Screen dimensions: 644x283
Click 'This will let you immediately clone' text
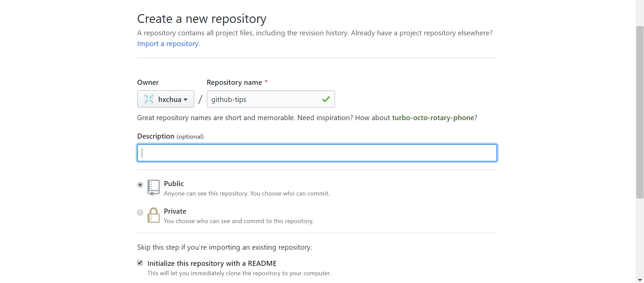239,273
